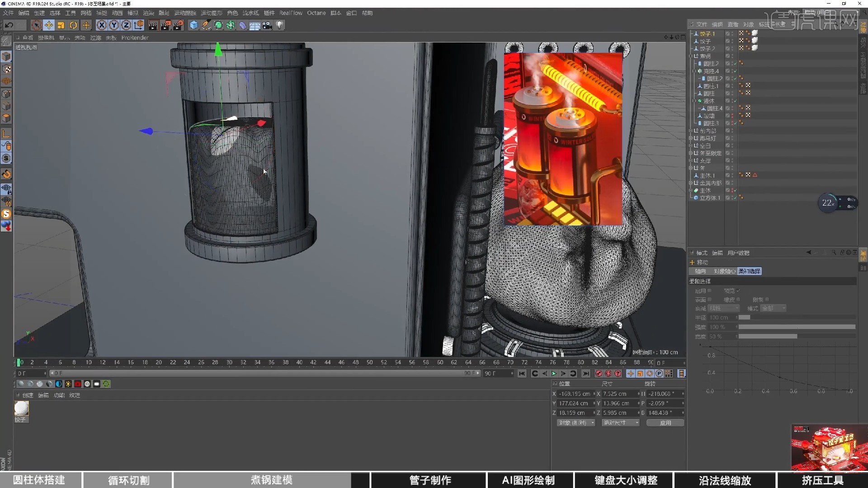This screenshot has height=488, width=868.
Task: Toggle the coordinate system globe icon
Action: [x=139, y=25]
